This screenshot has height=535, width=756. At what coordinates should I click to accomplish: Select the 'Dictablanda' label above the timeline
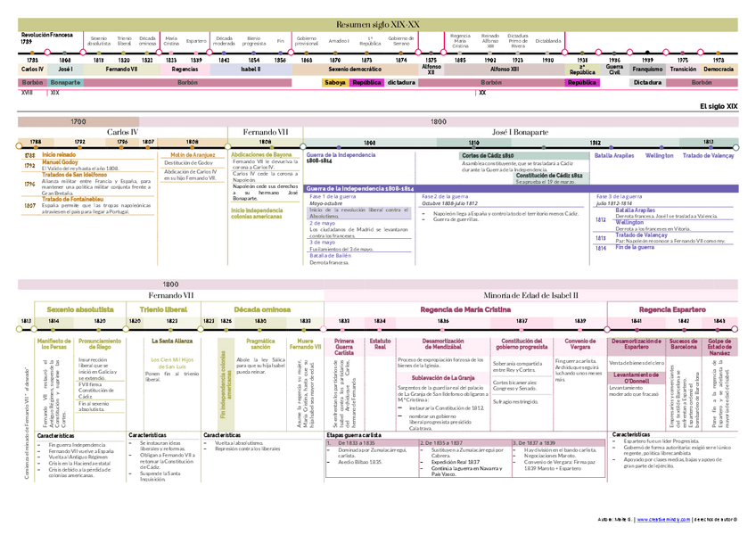pyautogui.click(x=548, y=41)
